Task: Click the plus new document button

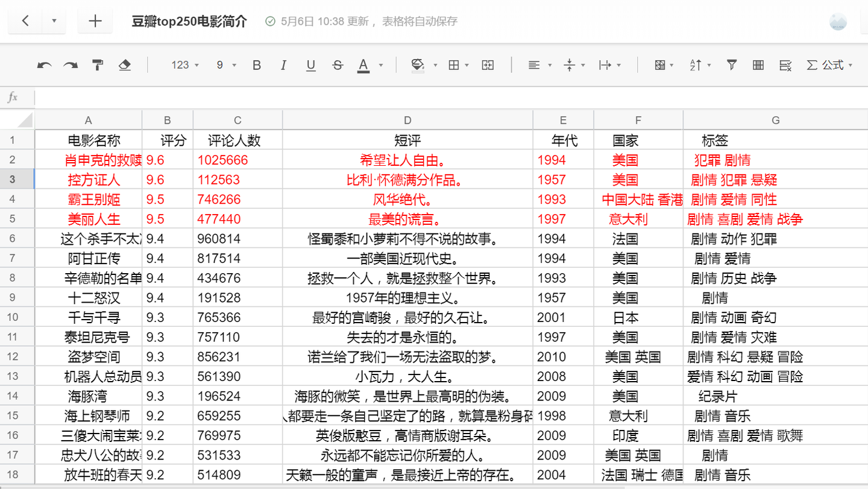Action: pos(95,21)
